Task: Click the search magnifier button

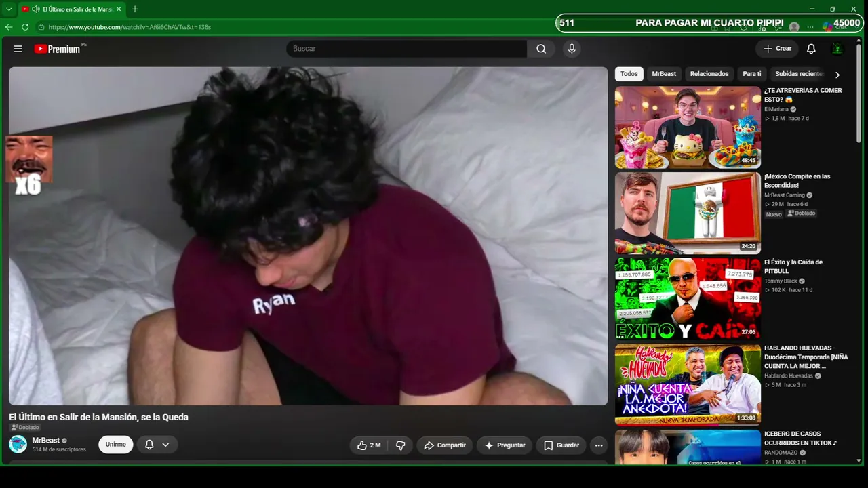Action: coord(541,49)
